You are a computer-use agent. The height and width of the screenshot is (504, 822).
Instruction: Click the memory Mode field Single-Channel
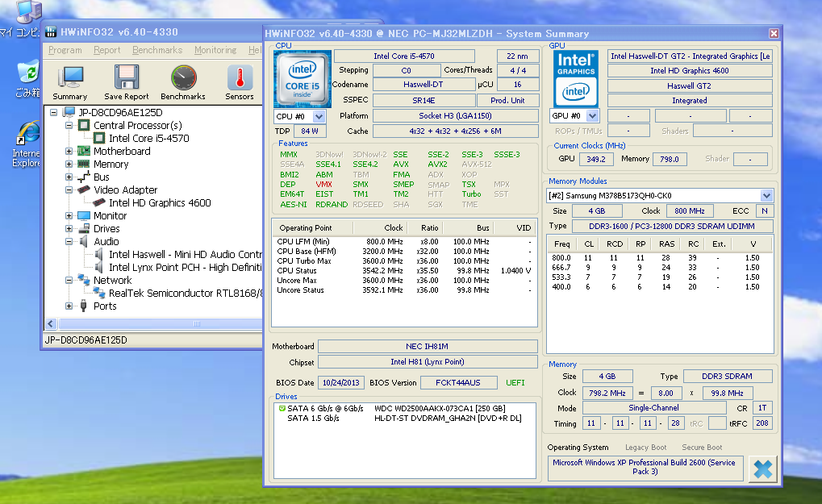(x=653, y=407)
